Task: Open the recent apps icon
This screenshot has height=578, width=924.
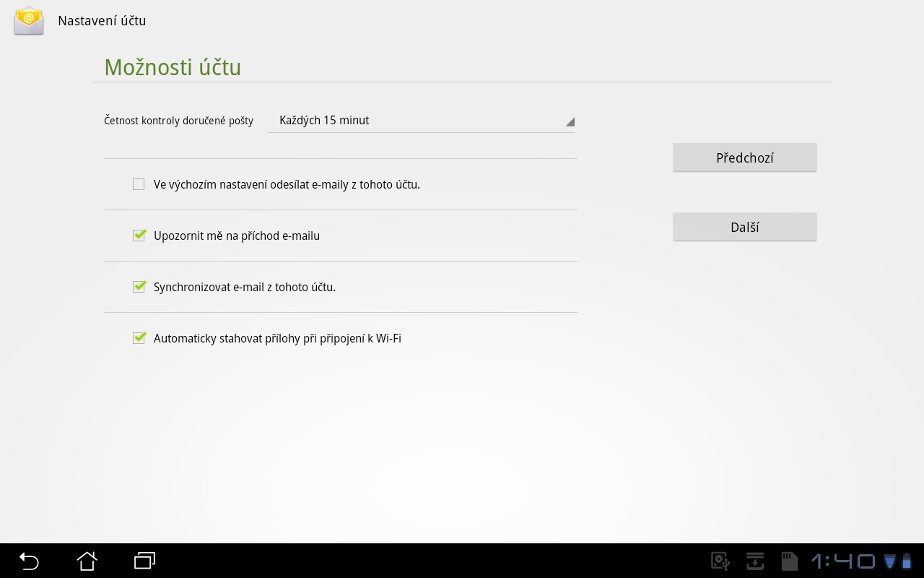Action: point(144,561)
